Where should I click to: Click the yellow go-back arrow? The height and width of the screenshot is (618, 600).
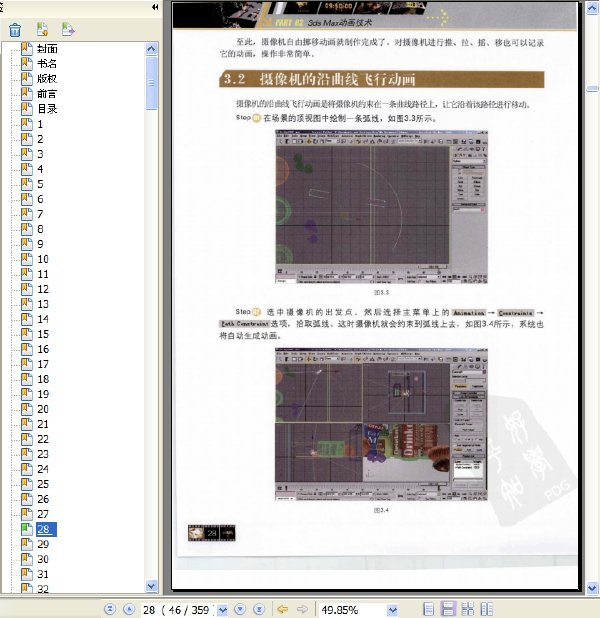[x=283, y=609]
